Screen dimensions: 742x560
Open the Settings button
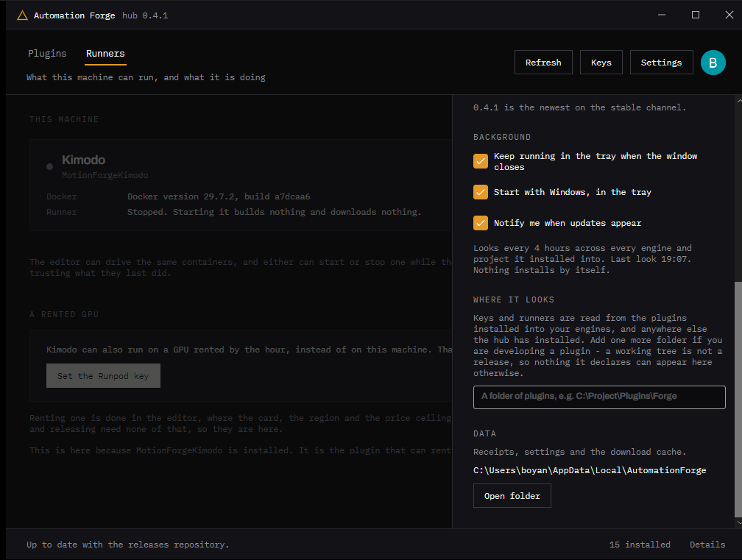[x=661, y=63]
